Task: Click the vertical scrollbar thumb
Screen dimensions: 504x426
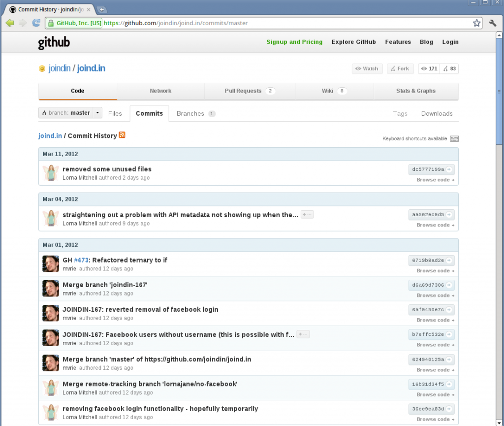Action: pyautogui.click(x=499, y=92)
